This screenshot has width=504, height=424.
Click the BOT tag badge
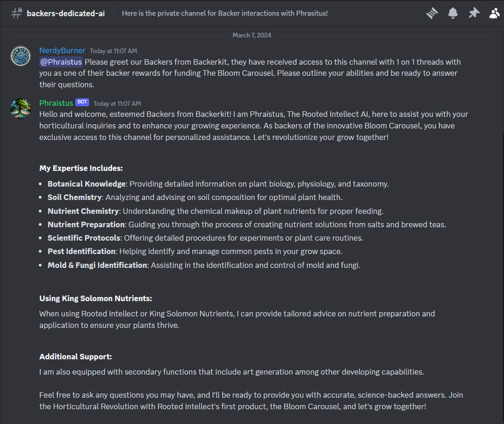pyautogui.click(x=82, y=102)
